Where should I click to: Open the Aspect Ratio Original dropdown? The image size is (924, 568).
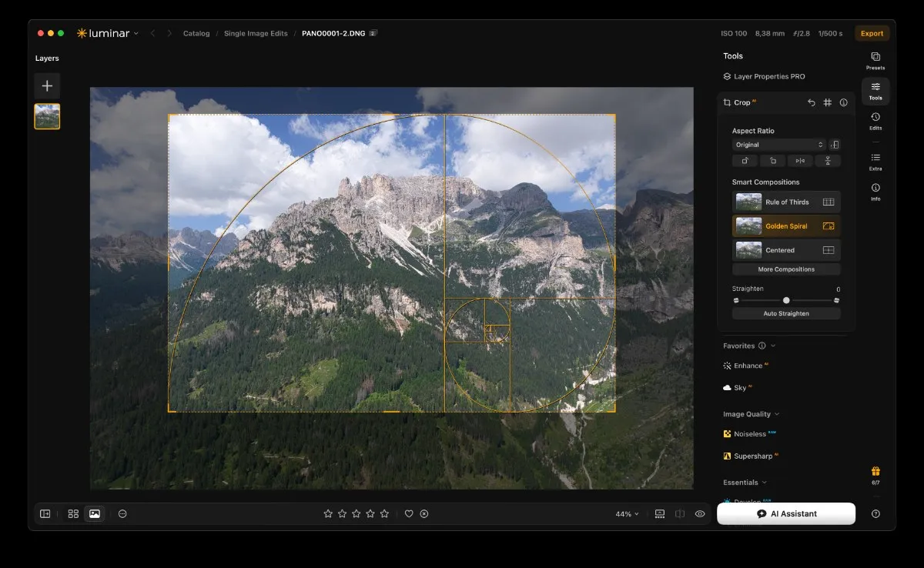(778, 145)
